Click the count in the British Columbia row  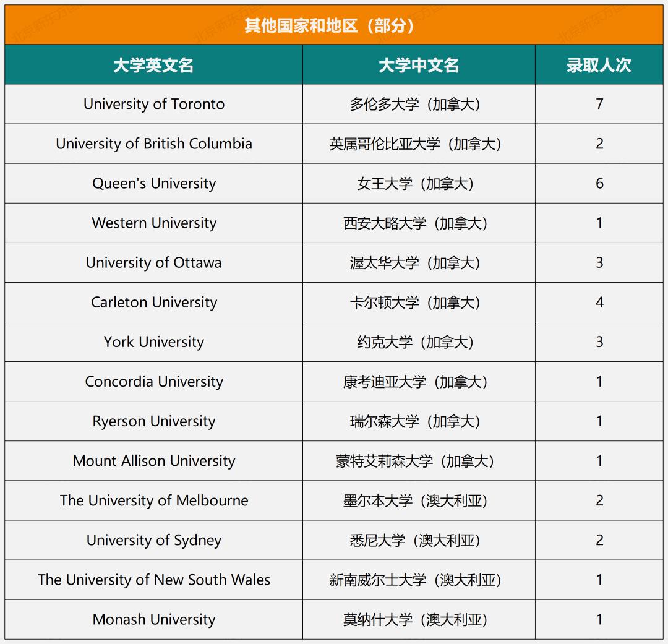click(599, 144)
